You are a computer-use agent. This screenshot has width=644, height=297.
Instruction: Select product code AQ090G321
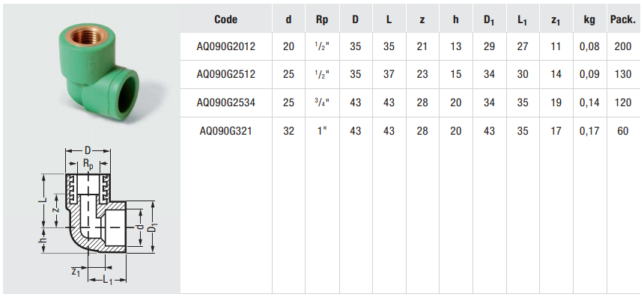226,131
